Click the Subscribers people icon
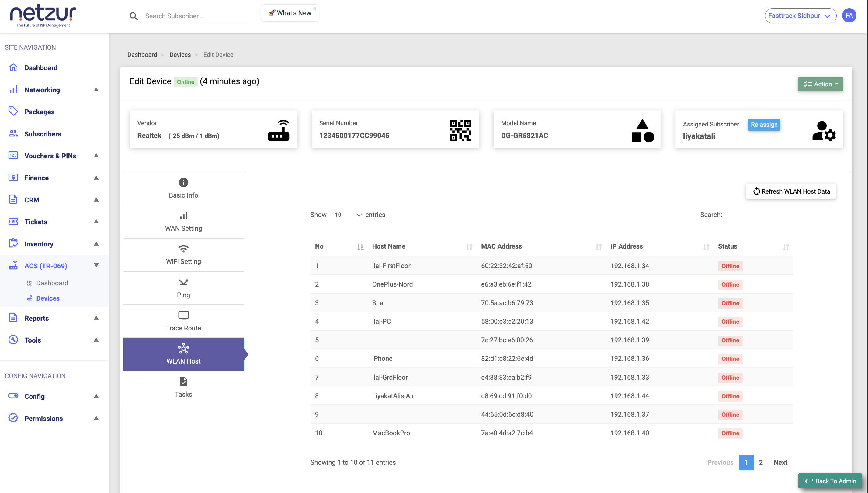Viewport: 868px width, 493px height. click(13, 133)
